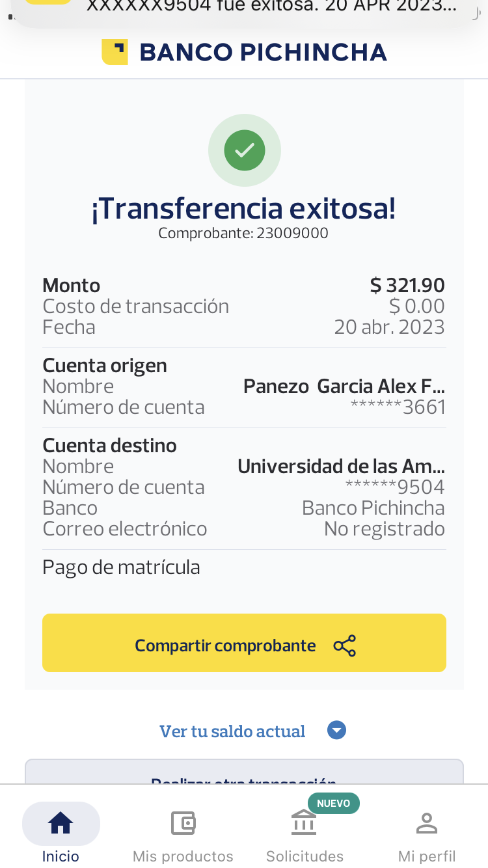Tap the share icon on the yellow button
Viewport: 488px width, 868px height.
click(344, 645)
